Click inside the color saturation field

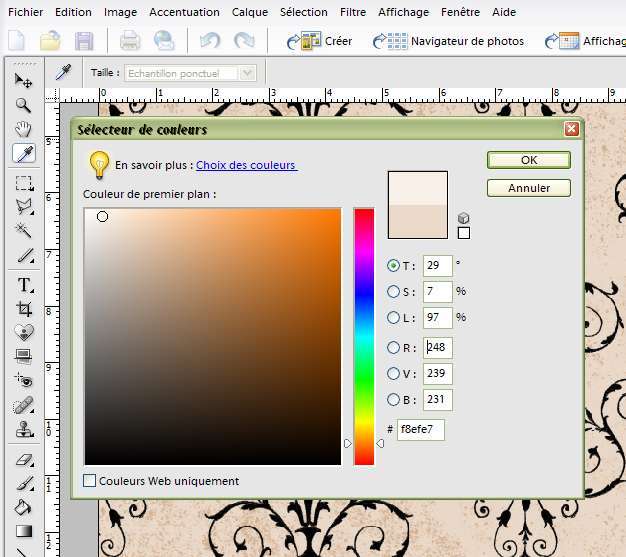tap(213, 336)
